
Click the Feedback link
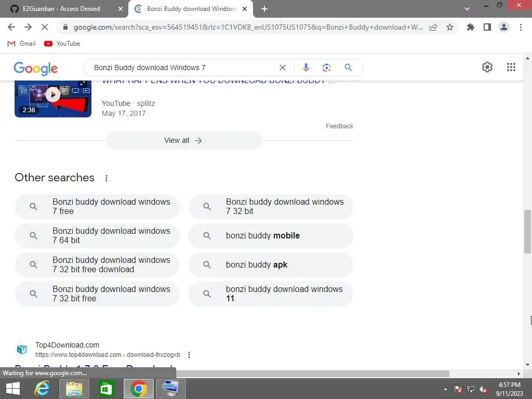pos(339,126)
